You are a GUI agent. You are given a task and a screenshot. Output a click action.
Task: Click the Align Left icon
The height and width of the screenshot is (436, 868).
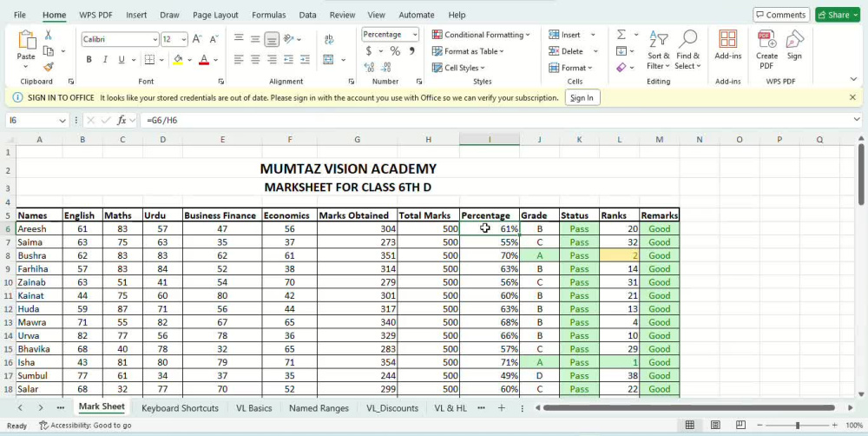coord(239,59)
